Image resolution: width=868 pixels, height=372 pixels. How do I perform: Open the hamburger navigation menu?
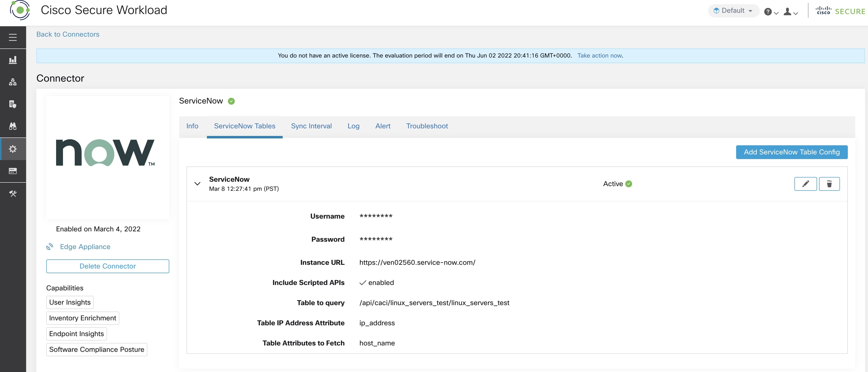coord(13,37)
